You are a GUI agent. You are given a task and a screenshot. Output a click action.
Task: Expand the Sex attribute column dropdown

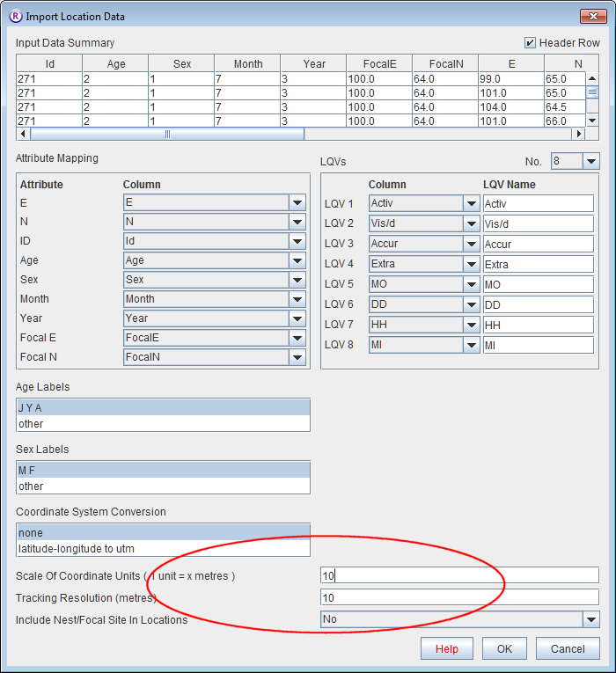(x=297, y=280)
